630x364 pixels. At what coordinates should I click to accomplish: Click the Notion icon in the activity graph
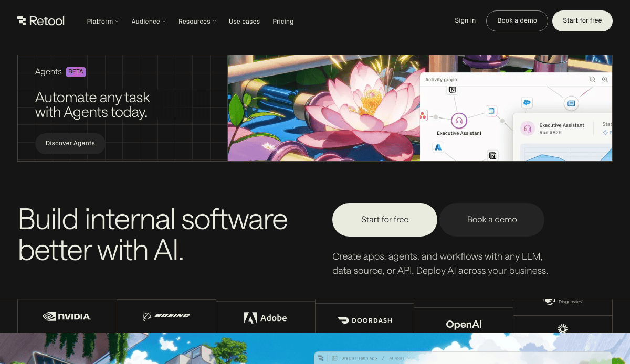pyautogui.click(x=452, y=90)
